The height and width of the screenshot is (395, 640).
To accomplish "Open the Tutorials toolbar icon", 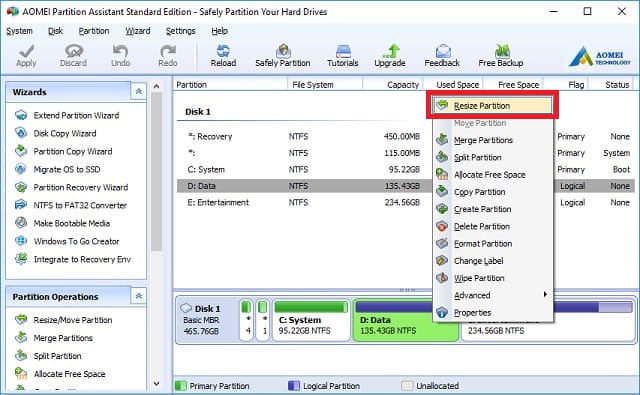I will (x=343, y=51).
